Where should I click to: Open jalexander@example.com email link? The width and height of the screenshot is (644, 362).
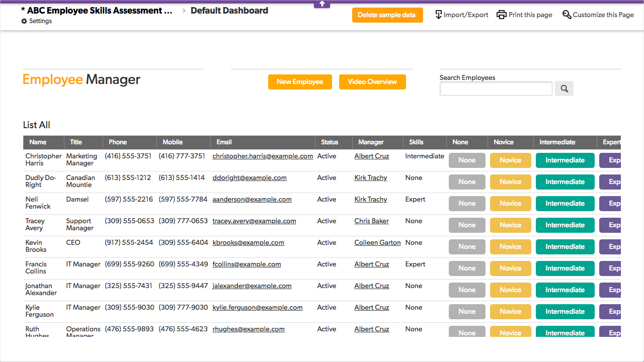pyautogui.click(x=252, y=286)
